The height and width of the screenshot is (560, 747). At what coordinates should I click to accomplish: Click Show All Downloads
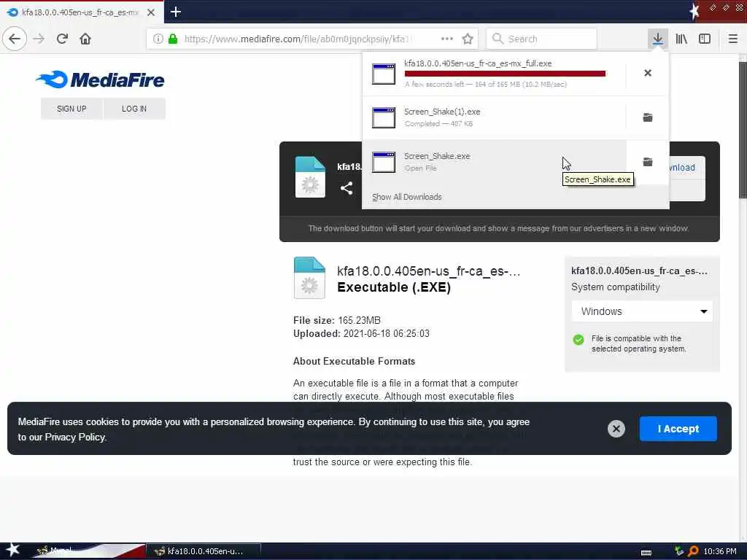point(407,197)
